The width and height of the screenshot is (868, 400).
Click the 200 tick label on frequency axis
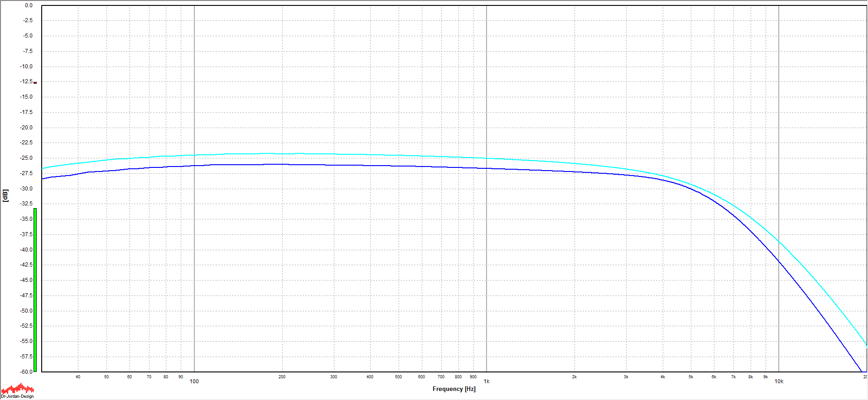click(x=282, y=377)
